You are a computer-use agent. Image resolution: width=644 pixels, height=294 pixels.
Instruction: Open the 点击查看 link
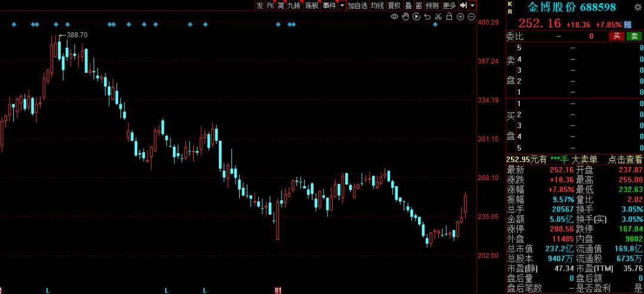(x=625, y=160)
